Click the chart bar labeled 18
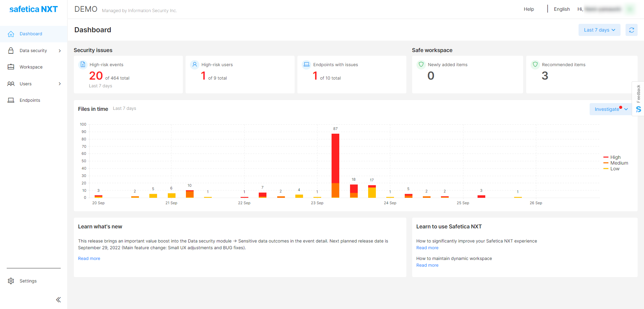 pos(354,191)
